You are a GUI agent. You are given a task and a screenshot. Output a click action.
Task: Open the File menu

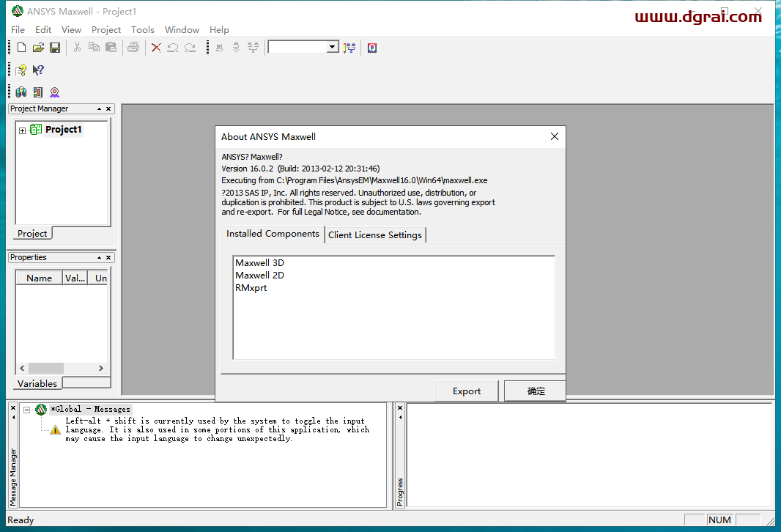pos(18,30)
